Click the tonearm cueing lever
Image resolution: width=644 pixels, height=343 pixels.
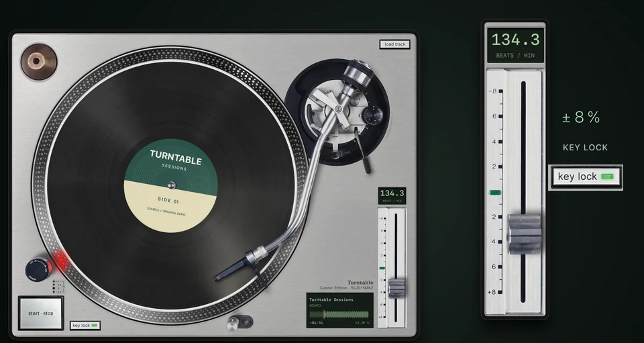[x=362, y=150]
